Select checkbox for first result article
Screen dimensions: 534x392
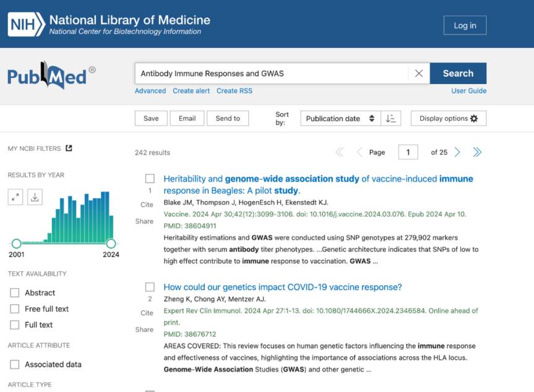point(150,179)
